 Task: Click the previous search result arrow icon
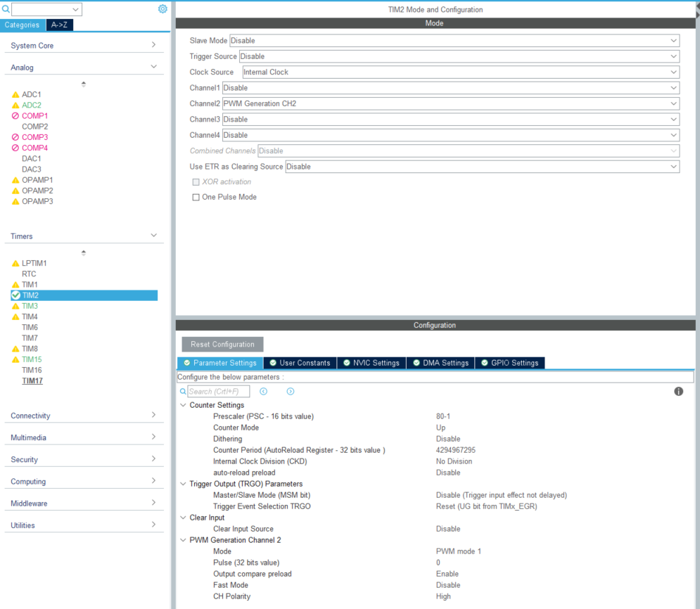(263, 391)
